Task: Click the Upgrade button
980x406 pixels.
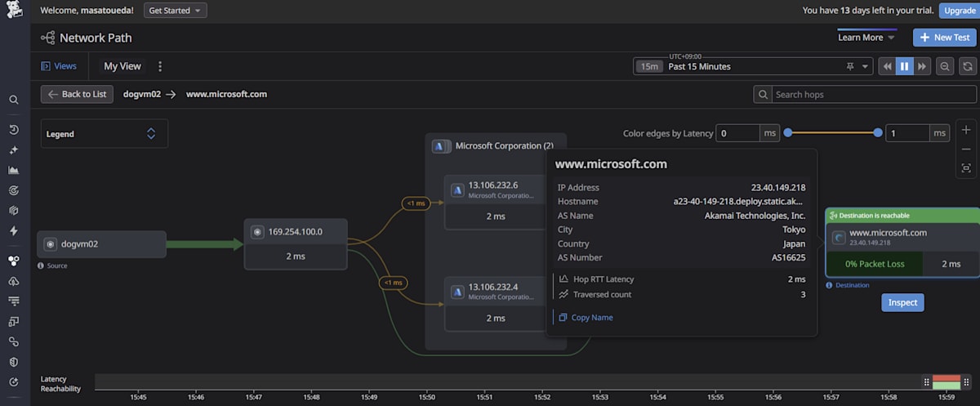Action: 958,11
